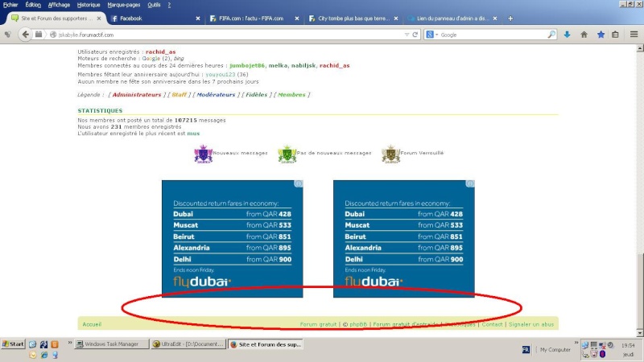Open melka member profile link

(278, 65)
